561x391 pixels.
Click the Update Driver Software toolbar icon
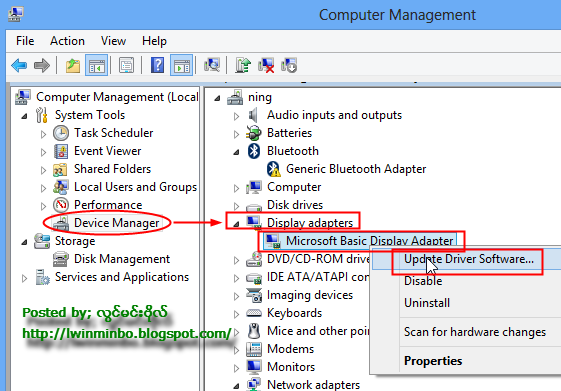click(x=243, y=65)
